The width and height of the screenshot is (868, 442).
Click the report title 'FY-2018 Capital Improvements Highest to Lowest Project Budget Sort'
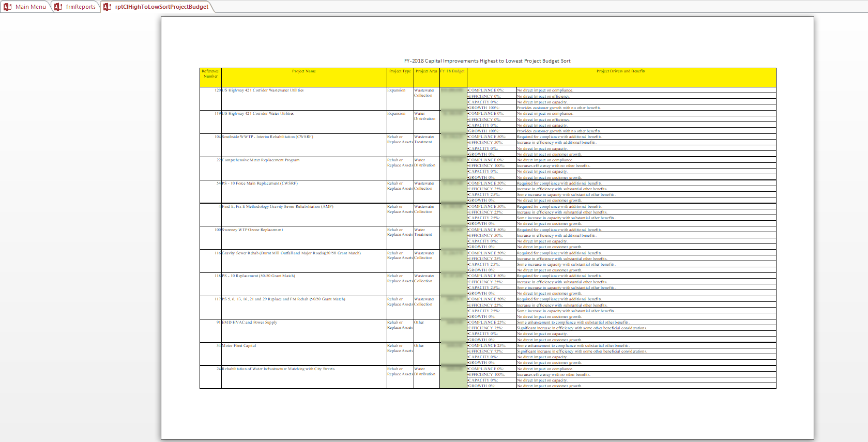488,61
